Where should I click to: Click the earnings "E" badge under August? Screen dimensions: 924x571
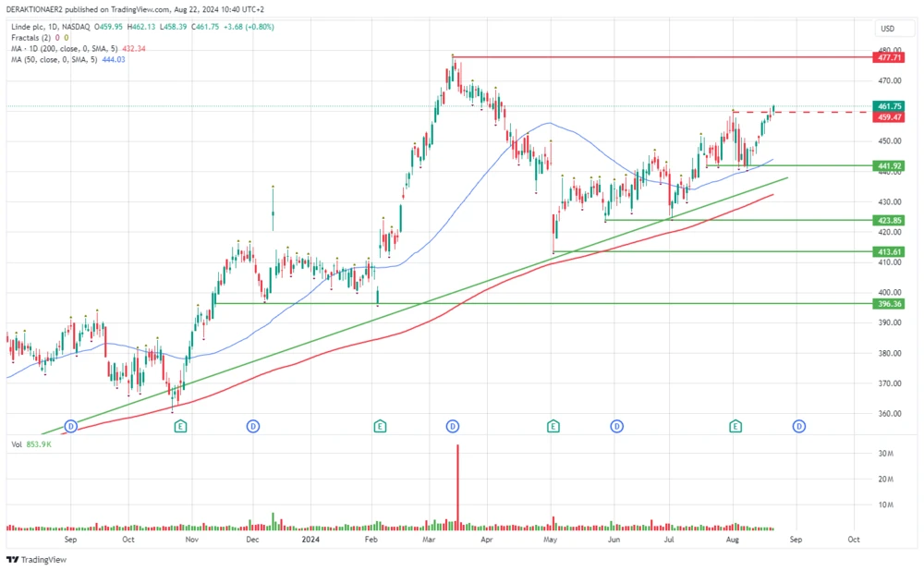click(x=735, y=426)
